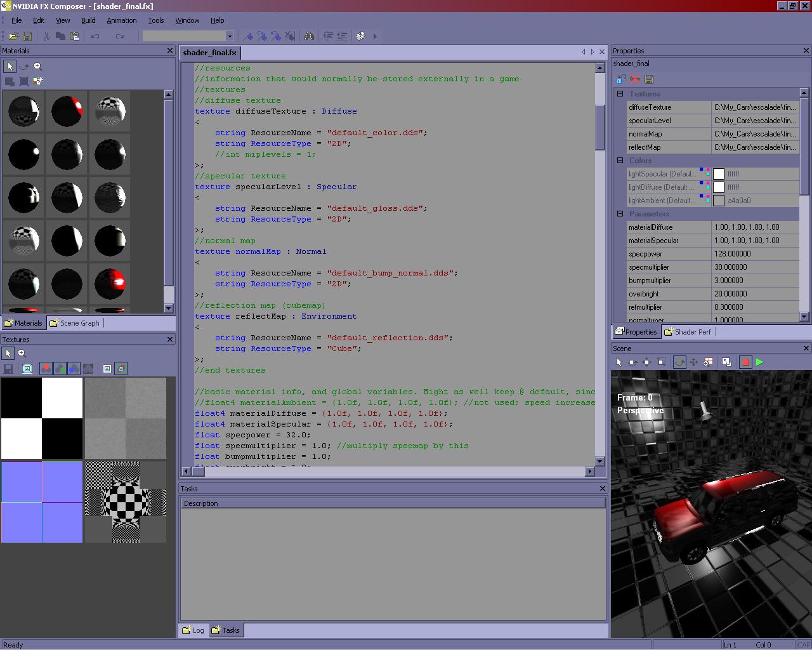Image resolution: width=812 pixels, height=650 pixels.
Task: Click the lightAmbient gray color swatch
Action: tap(719, 201)
